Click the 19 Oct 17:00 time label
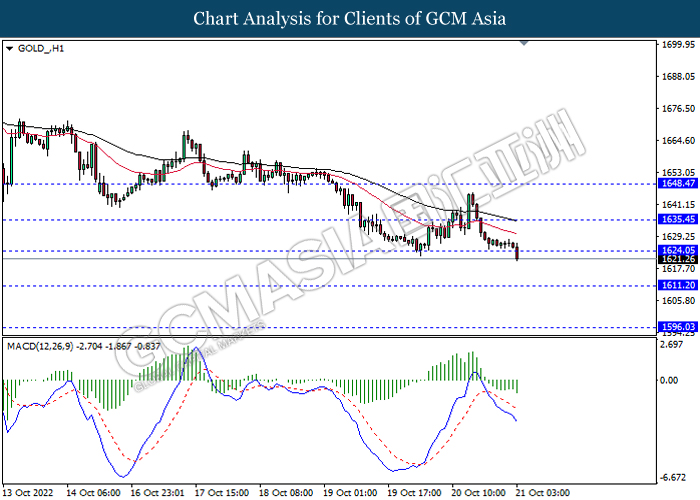700x500 pixels. coord(415,493)
